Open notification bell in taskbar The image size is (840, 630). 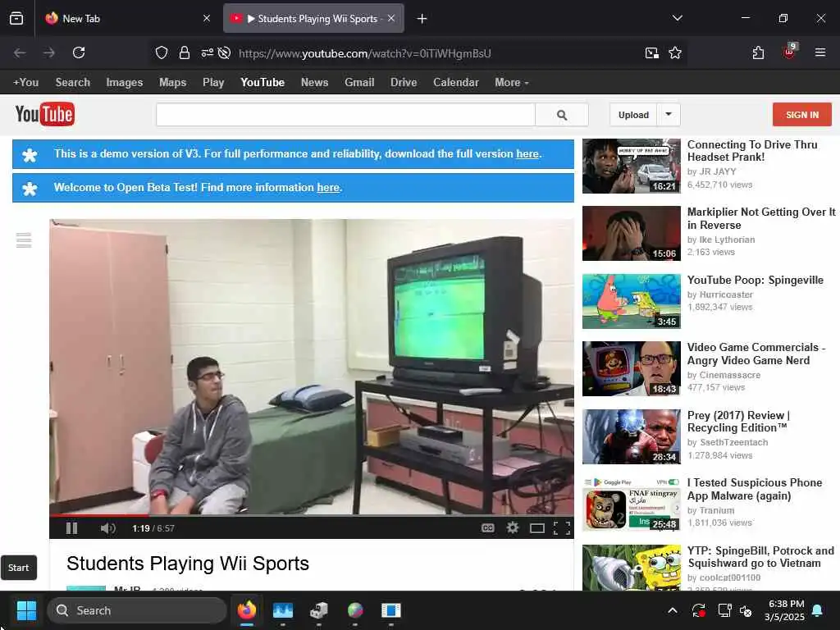click(818, 610)
